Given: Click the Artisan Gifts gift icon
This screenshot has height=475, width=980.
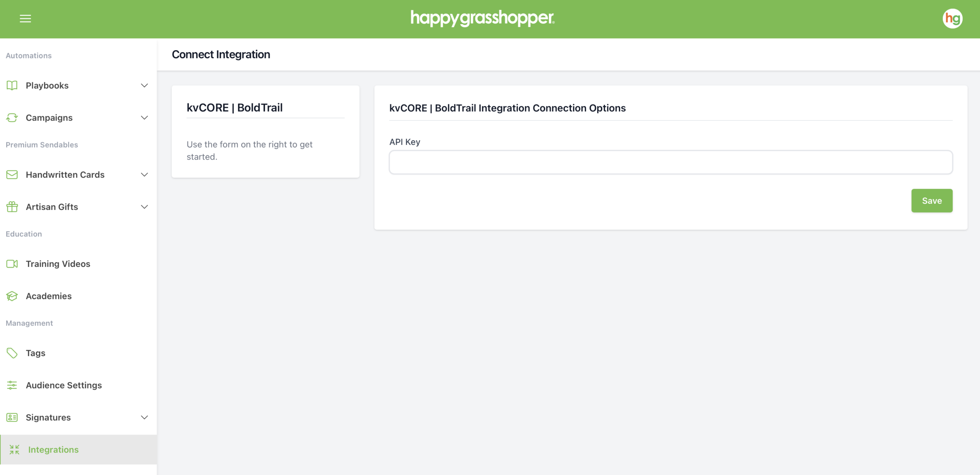Looking at the screenshot, I should pos(12,207).
